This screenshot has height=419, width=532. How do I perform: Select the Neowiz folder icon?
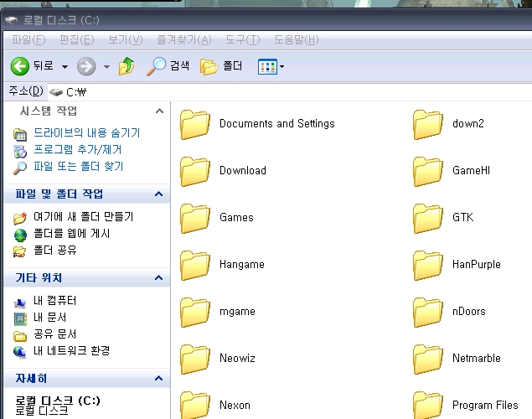194,360
